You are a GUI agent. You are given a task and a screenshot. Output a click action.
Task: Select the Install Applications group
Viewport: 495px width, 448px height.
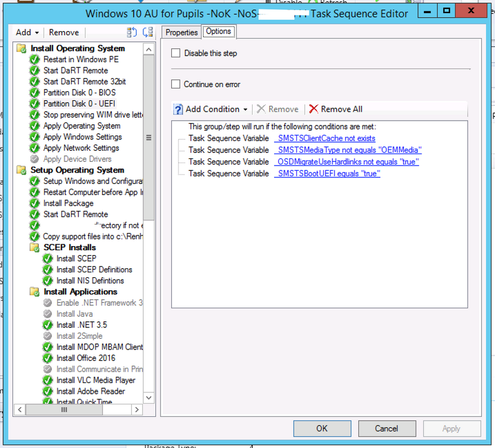point(81,291)
